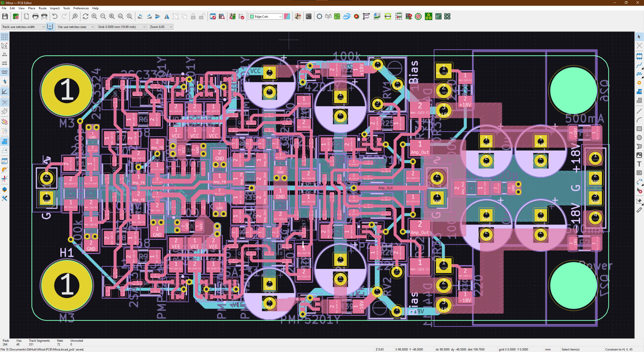
Task: Toggle curved ratsnest lines
Action: [x=4, y=111]
